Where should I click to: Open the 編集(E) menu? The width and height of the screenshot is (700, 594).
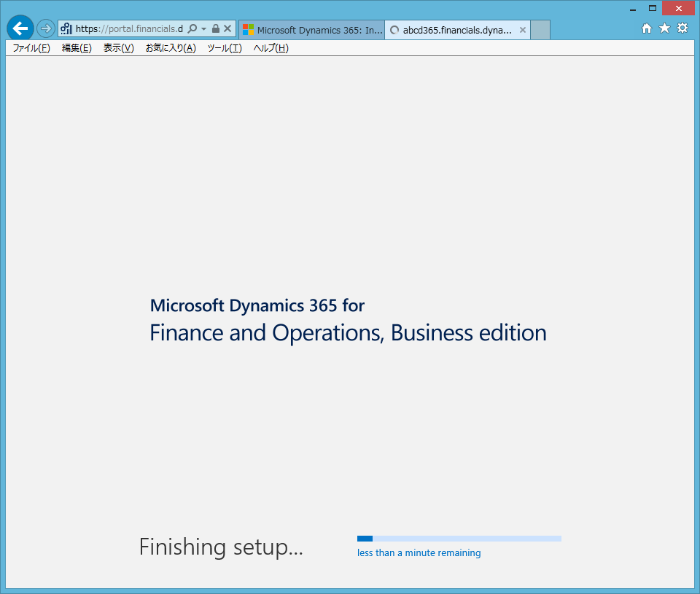77,48
